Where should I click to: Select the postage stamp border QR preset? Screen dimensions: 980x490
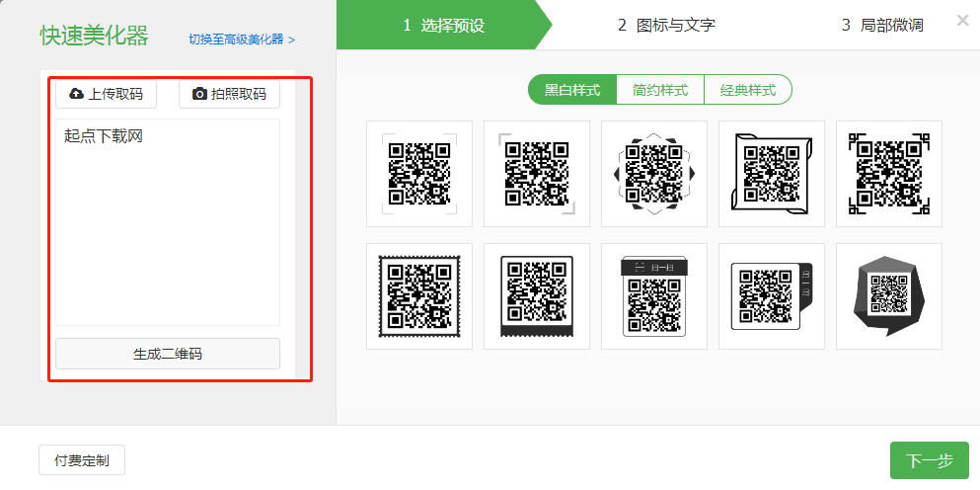pos(419,296)
